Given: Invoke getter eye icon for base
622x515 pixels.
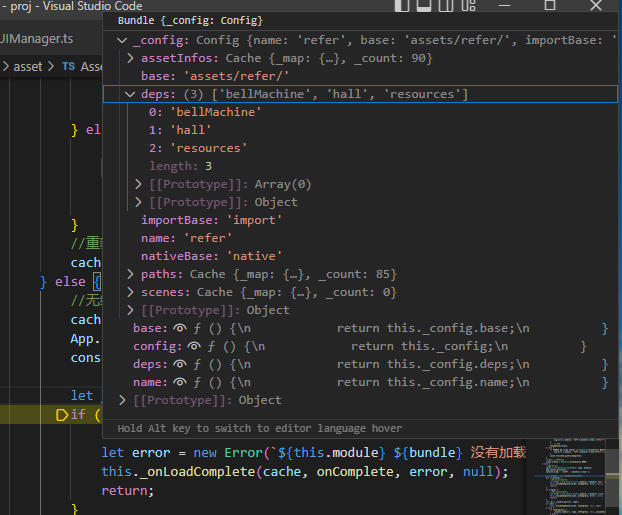Looking at the screenshot, I should [180, 328].
